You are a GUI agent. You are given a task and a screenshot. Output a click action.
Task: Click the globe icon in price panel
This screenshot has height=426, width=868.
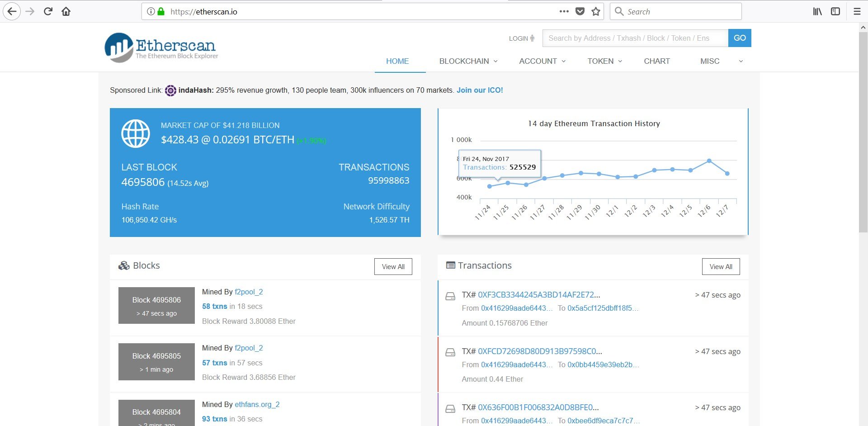pyautogui.click(x=136, y=133)
